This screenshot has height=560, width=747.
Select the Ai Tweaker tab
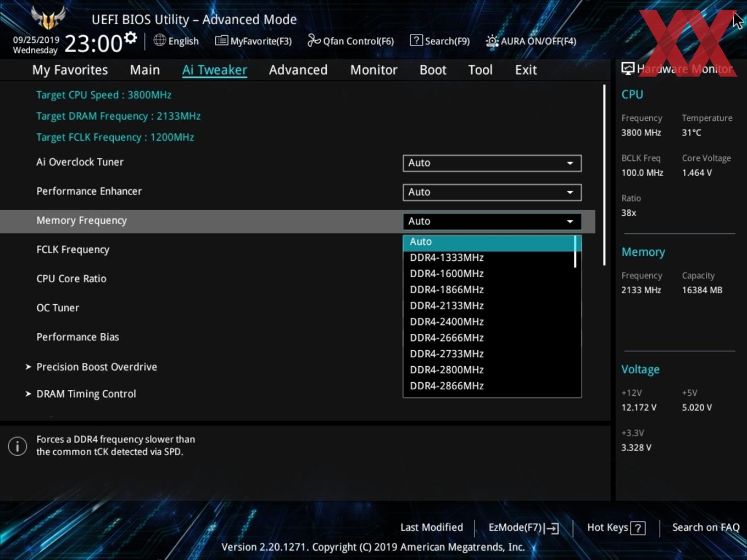pyautogui.click(x=215, y=70)
